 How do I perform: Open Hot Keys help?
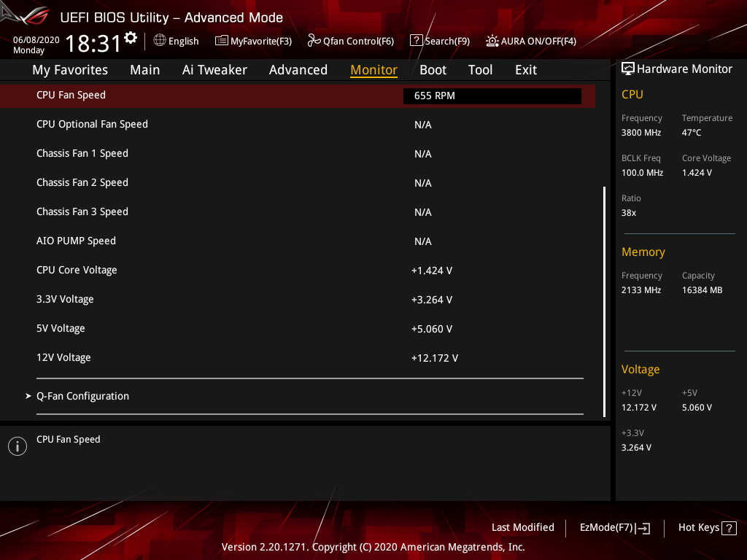coord(707,528)
